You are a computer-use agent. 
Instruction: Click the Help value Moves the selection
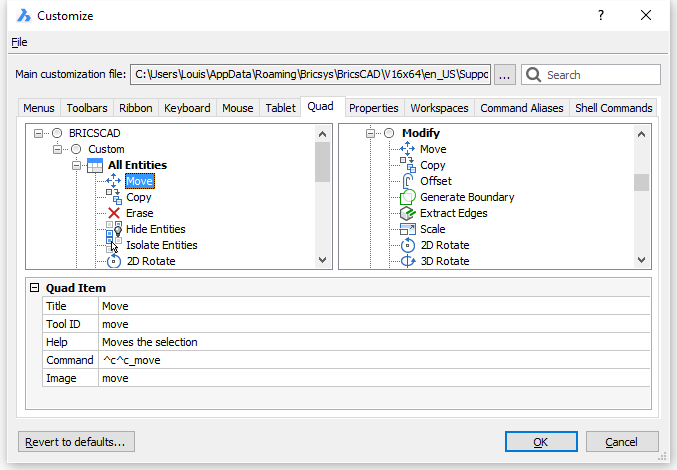tap(374, 342)
